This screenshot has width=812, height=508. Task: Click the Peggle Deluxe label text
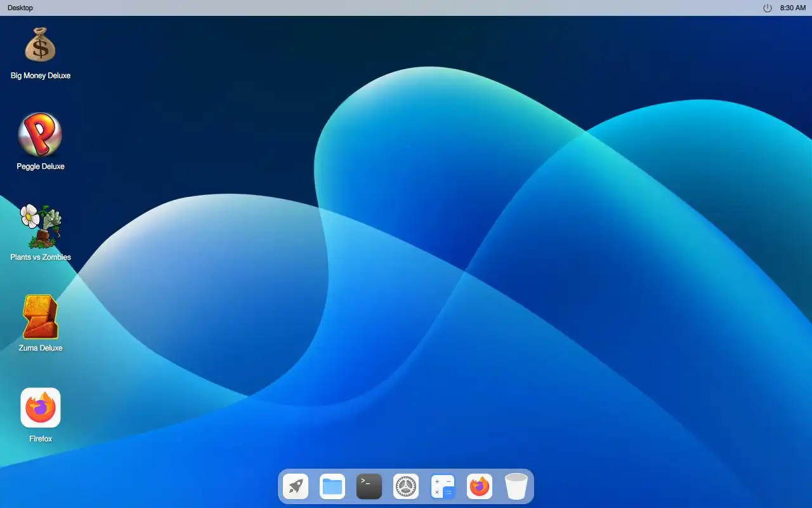pyautogui.click(x=41, y=166)
